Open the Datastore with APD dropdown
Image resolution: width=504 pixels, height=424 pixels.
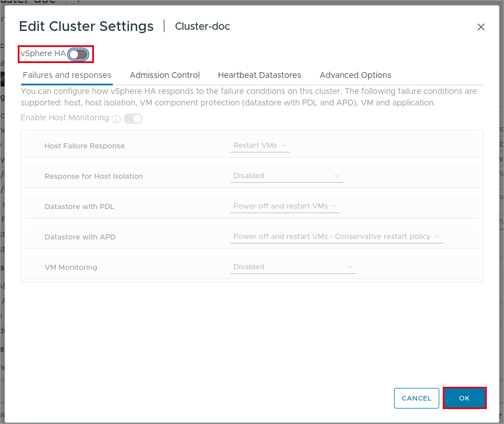pyautogui.click(x=337, y=237)
